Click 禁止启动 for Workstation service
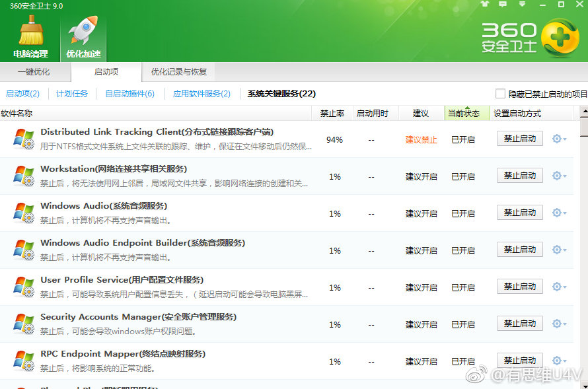The width and height of the screenshot is (588, 389). (x=520, y=176)
